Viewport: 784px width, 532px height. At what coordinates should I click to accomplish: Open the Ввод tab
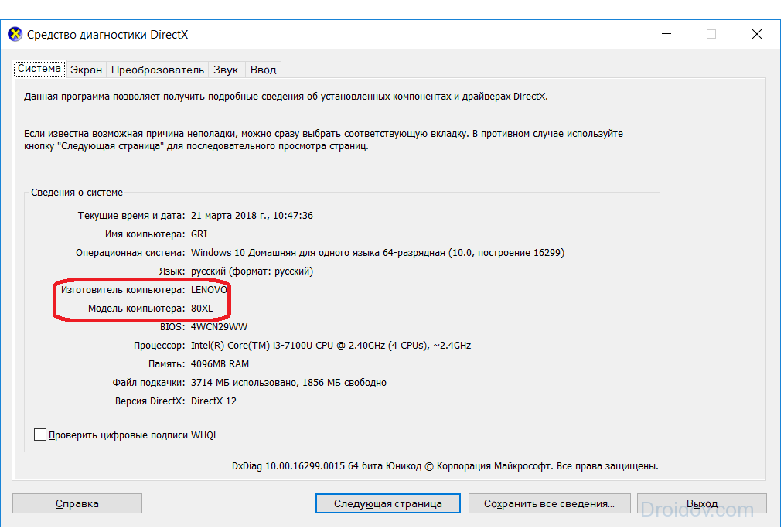click(x=263, y=70)
